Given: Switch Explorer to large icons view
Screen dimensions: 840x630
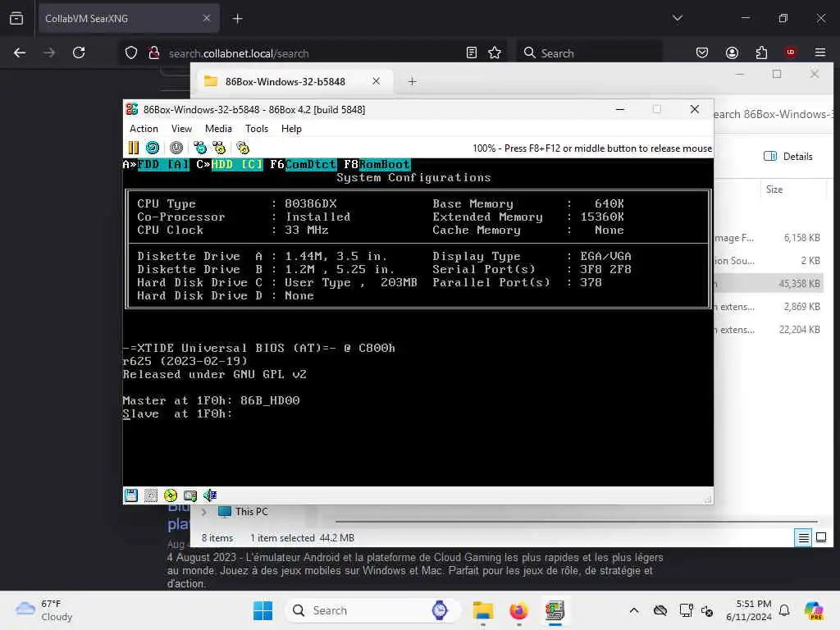Looking at the screenshot, I should [x=820, y=537].
